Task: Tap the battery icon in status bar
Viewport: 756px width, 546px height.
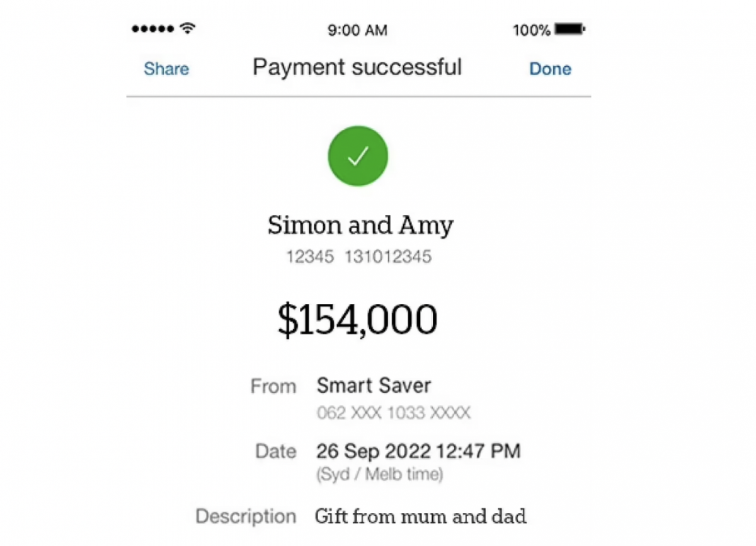Action: [x=570, y=29]
